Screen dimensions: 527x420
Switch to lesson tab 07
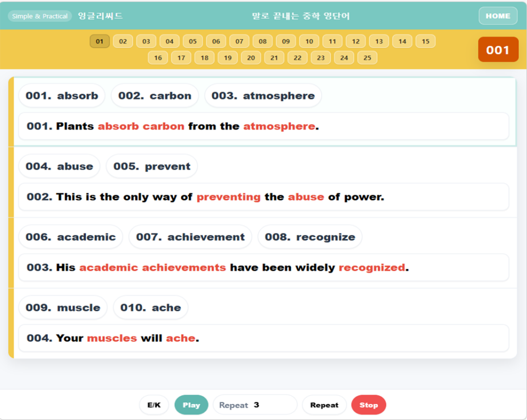coord(239,42)
